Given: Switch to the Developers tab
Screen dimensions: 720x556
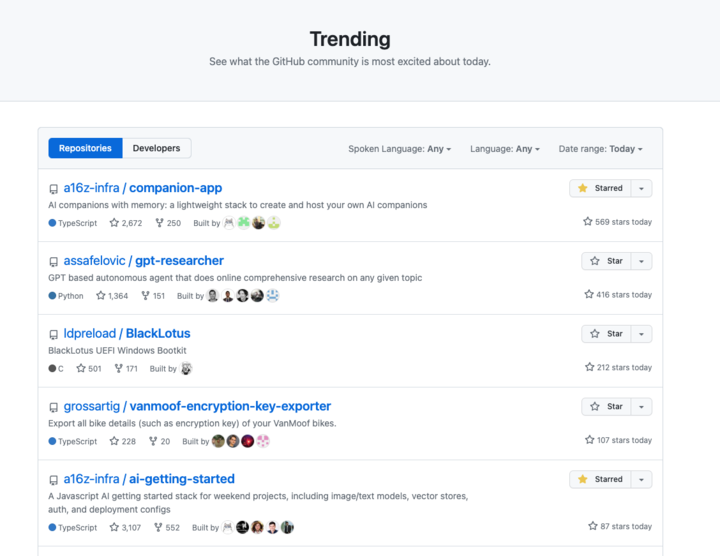Looking at the screenshot, I should (x=157, y=148).
